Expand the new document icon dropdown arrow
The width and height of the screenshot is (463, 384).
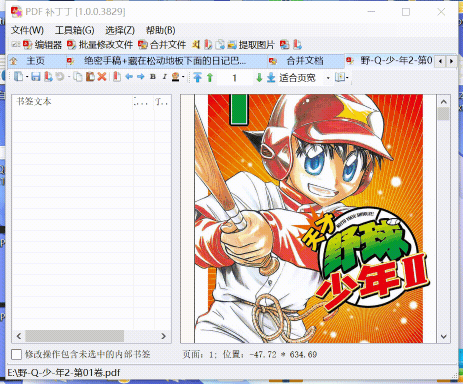[x=27, y=78]
